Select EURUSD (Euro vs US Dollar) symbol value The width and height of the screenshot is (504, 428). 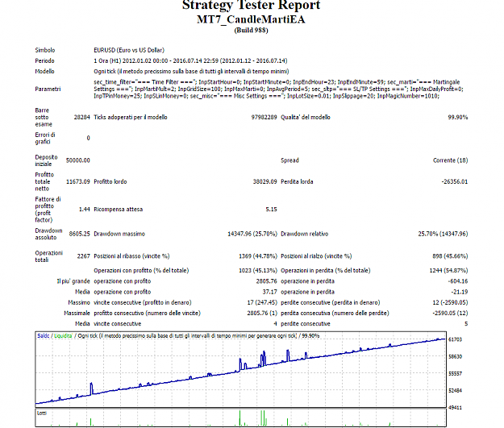(129, 50)
